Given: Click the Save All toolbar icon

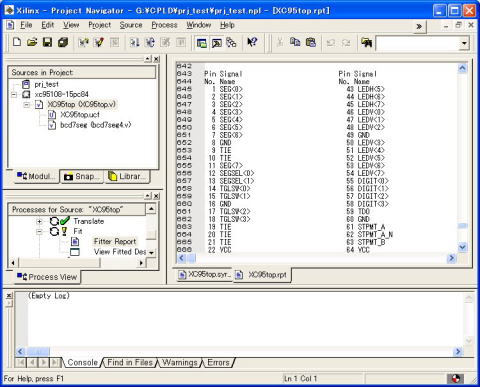Looking at the screenshot, I should (x=63, y=42).
